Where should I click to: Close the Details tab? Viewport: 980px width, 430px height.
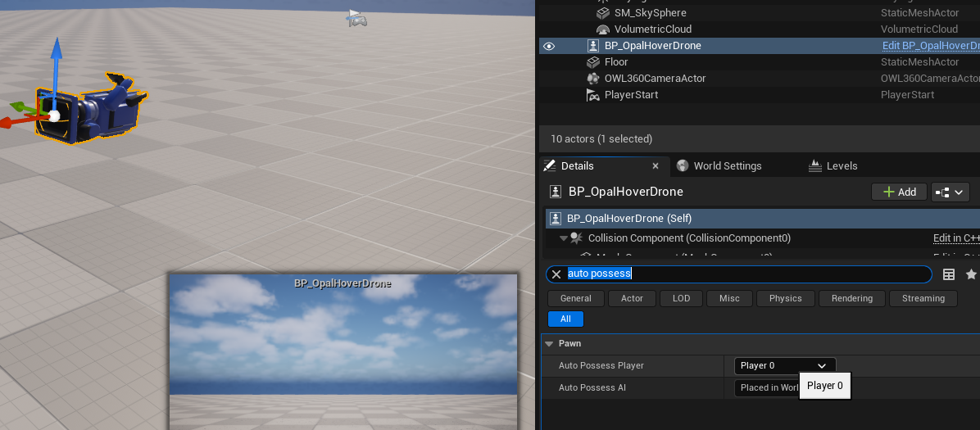click(656, 165)
